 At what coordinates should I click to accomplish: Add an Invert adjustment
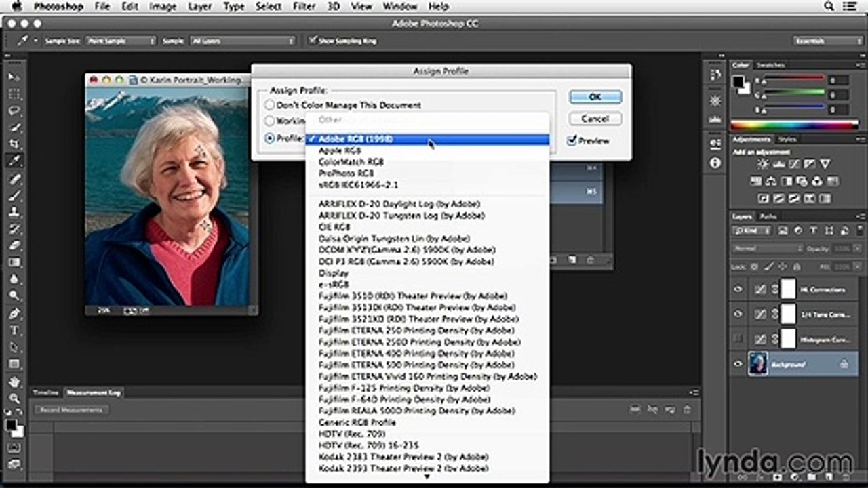coord(764,199)
